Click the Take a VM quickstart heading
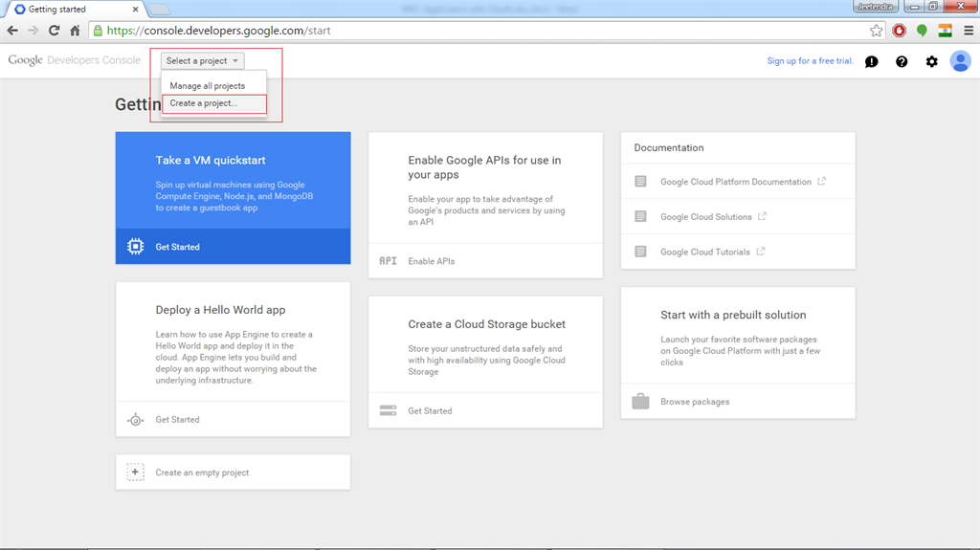Screen dimensions: 980x550 pyautogui.click(x=211, y=160)
